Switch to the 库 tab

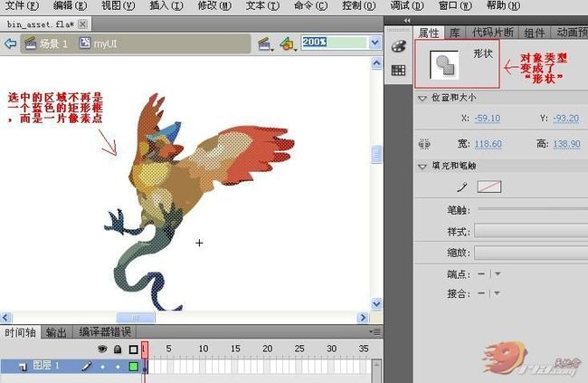point(454,33)
